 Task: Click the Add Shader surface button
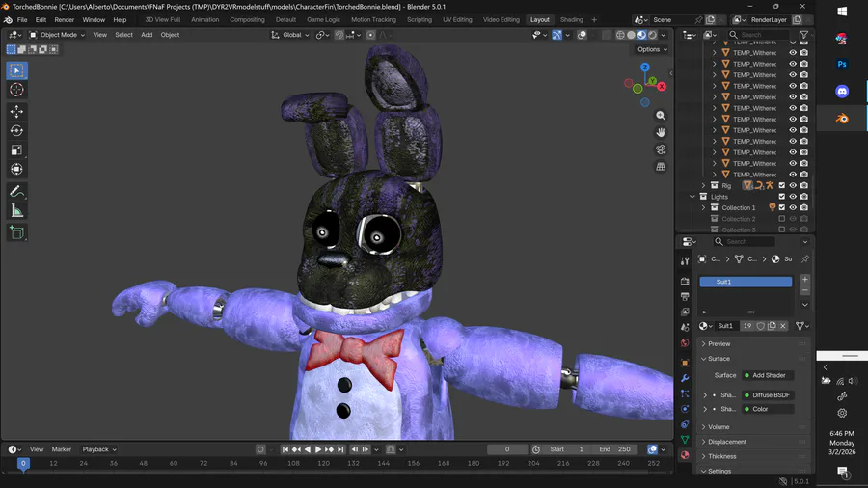[x=768, y=375]
